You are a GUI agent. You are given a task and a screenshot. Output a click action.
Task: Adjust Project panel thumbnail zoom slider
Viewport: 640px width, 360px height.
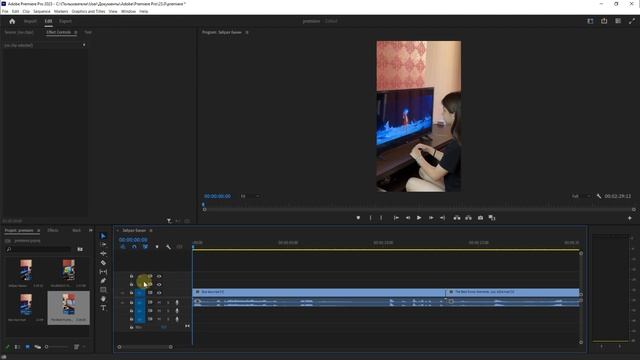tap(57, 347)
